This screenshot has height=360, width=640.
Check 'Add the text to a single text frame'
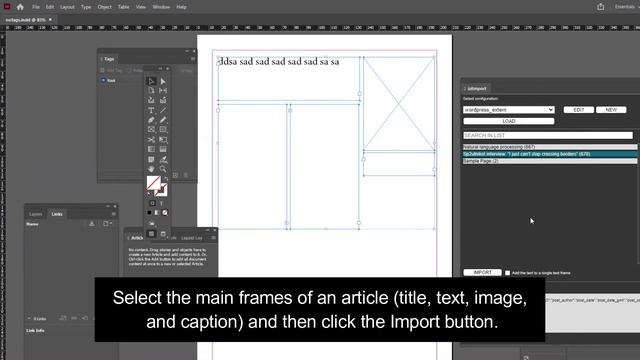click(x=507, y=273)
